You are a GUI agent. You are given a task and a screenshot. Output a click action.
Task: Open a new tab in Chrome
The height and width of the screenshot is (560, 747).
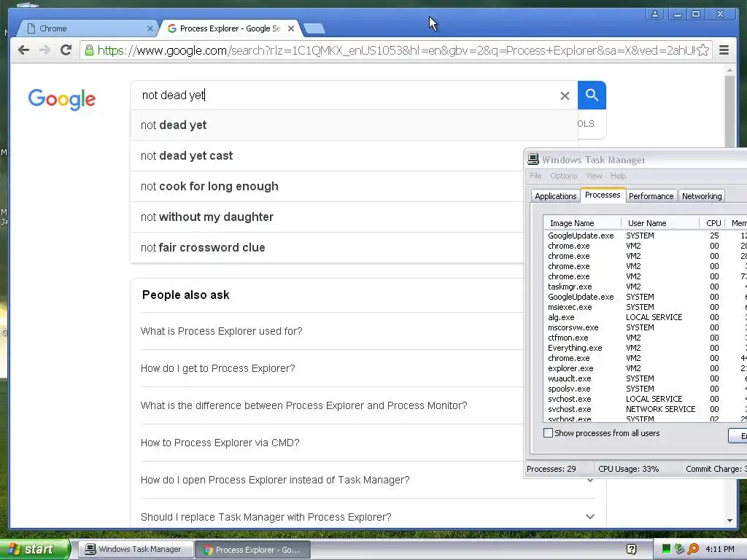(x=314, y=29)
